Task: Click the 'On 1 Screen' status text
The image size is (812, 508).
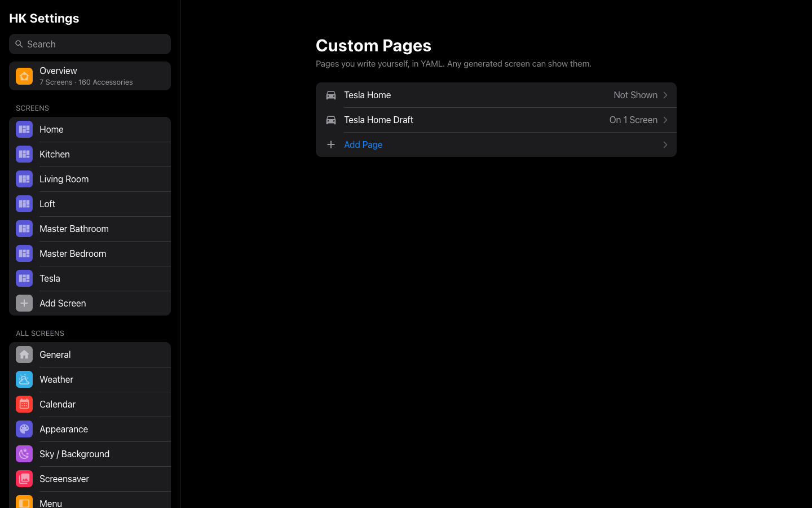Action: click(x=633, y=120)
